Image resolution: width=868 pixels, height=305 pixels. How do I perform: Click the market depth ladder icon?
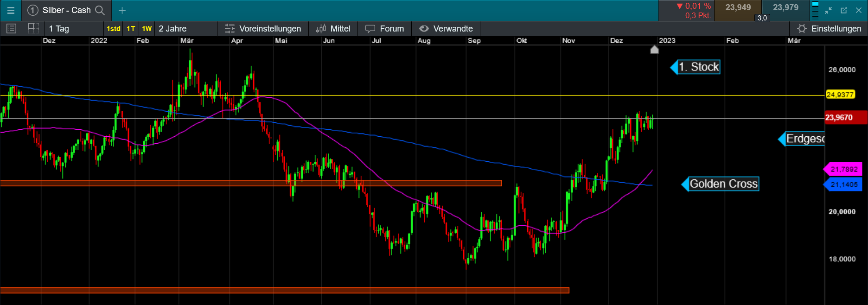815,10
